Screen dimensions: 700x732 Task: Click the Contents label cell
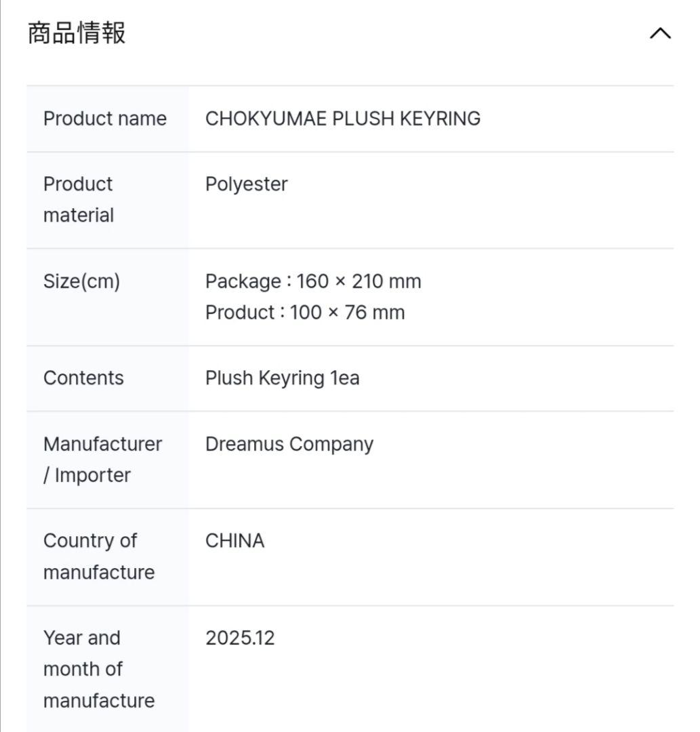tap(83, 378)
